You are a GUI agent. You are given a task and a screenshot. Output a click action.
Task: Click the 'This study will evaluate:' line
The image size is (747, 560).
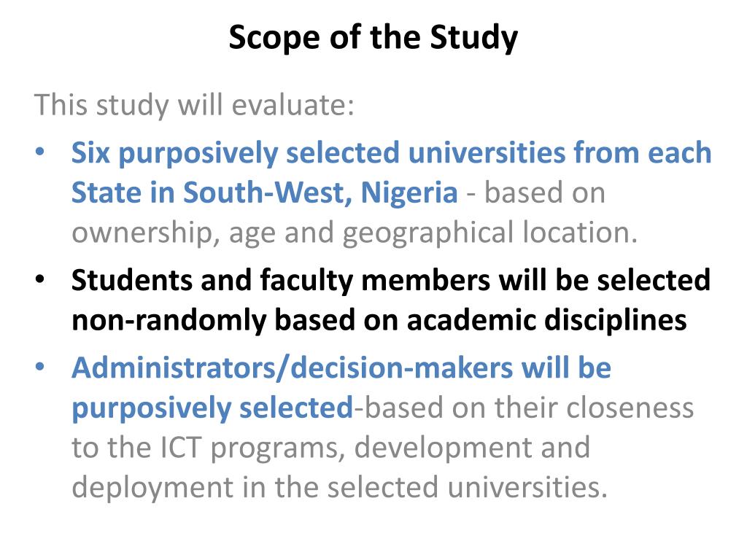(x=194, y=105)
